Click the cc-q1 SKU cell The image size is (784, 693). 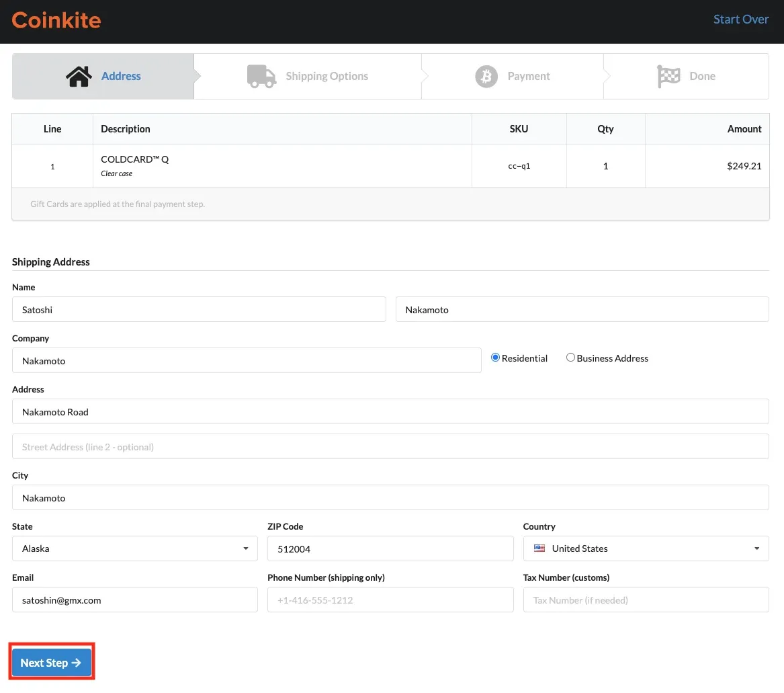click(x=519, y=166)
